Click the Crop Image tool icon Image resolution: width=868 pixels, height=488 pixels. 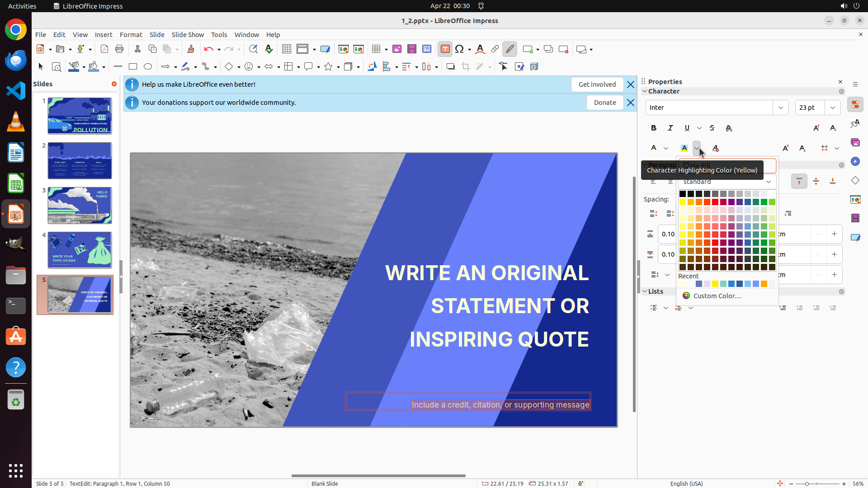pos(465,67)
